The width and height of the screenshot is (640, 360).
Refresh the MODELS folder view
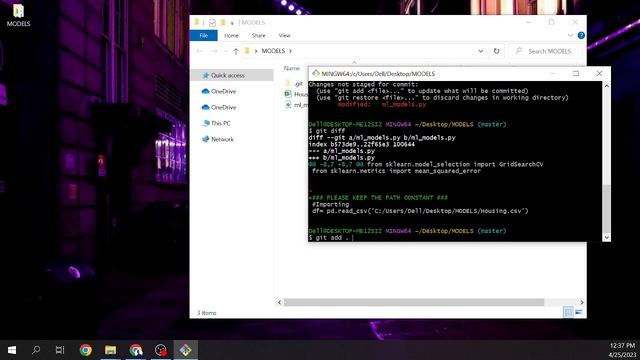(x=496, y=51)
